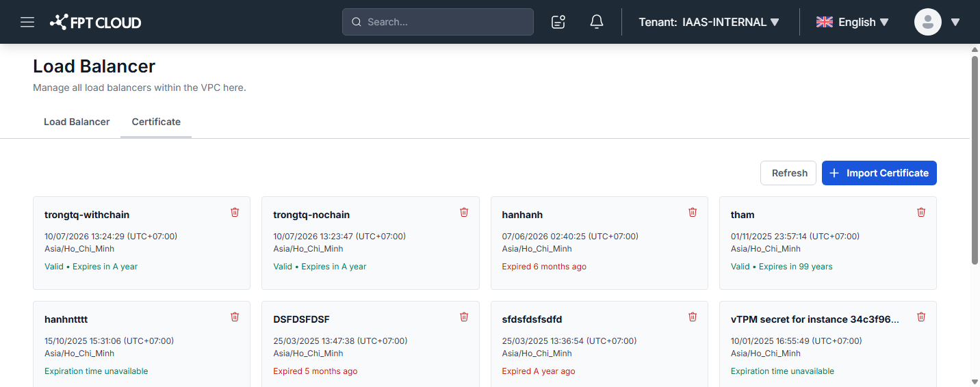Click the user avatar icon

pyautogui.click(x=928, y=22)
